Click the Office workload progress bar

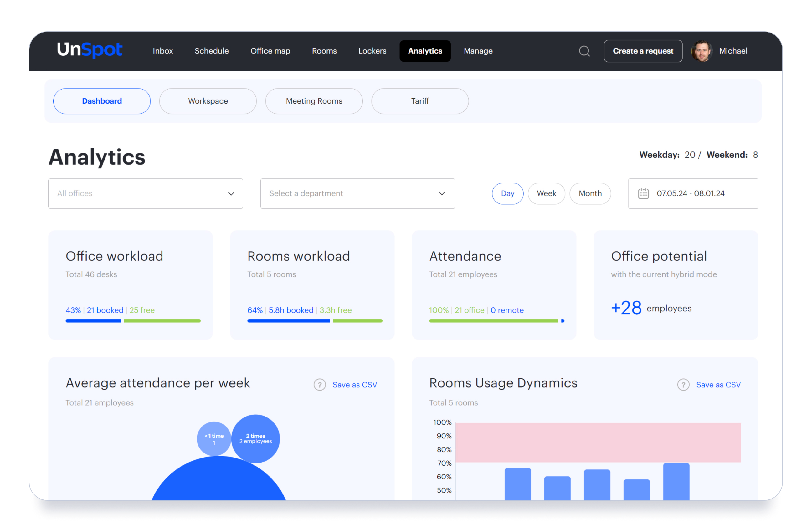coord(133,320)
